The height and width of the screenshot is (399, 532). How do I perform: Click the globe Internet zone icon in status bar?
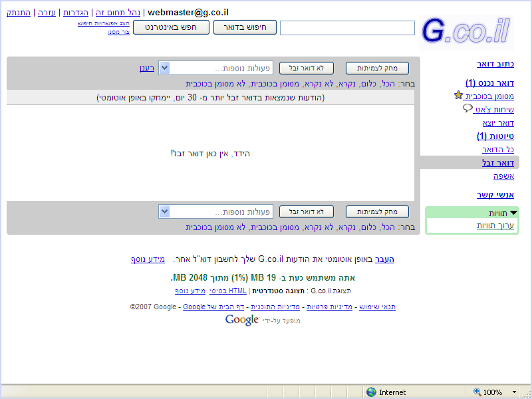(x=372, y=392)
